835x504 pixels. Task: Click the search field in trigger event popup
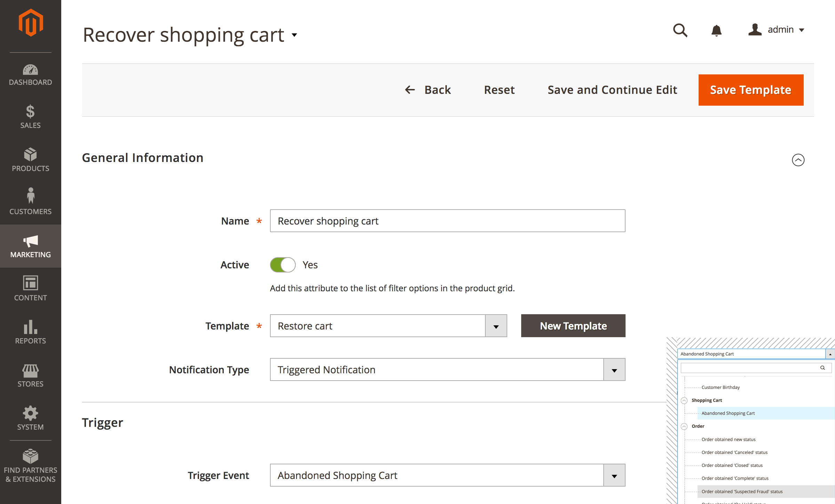click(x=756, y=368)
